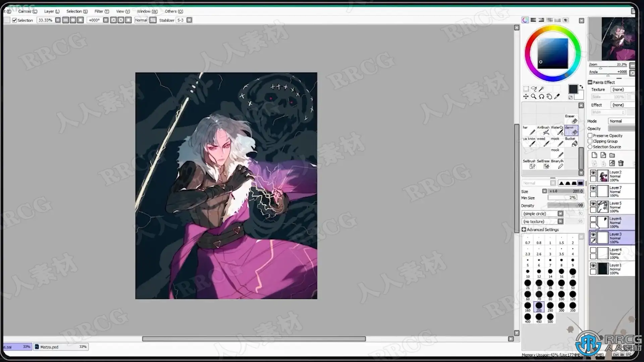Switch to the Matza.psd document tab
Viewport: 644px width, 362px height.
[61, 347]
